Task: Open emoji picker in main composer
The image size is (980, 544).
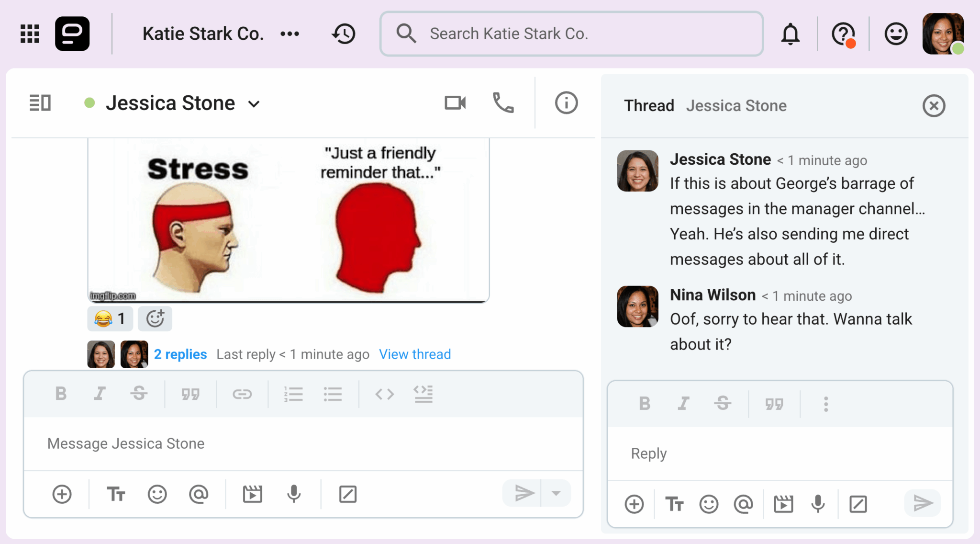Action: (x=157, y=494)
